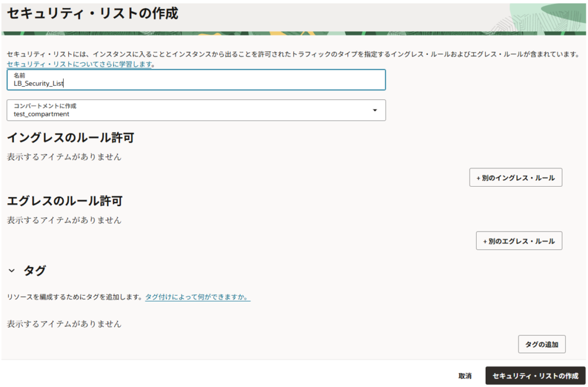Click the セキュリティ・リストの作成 page title

tap(92, 14)
